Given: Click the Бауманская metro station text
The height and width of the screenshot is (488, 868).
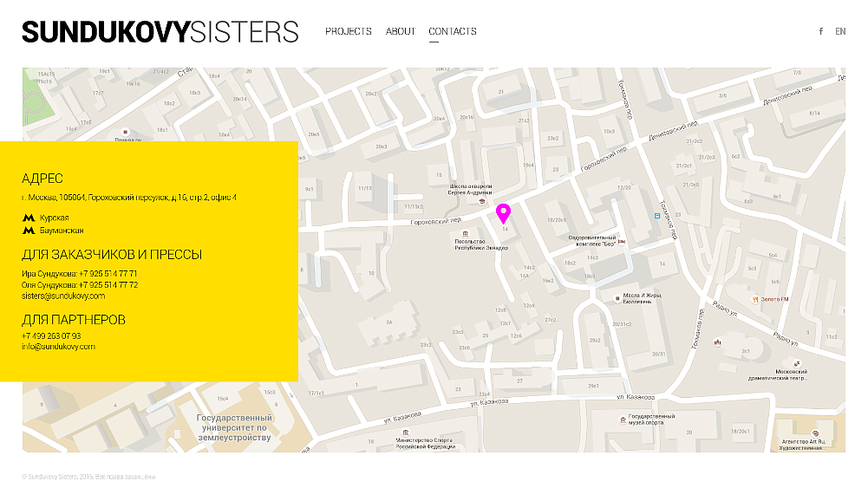Looking at the screenshot, I should pyautogui.click(x=62, y=231).
